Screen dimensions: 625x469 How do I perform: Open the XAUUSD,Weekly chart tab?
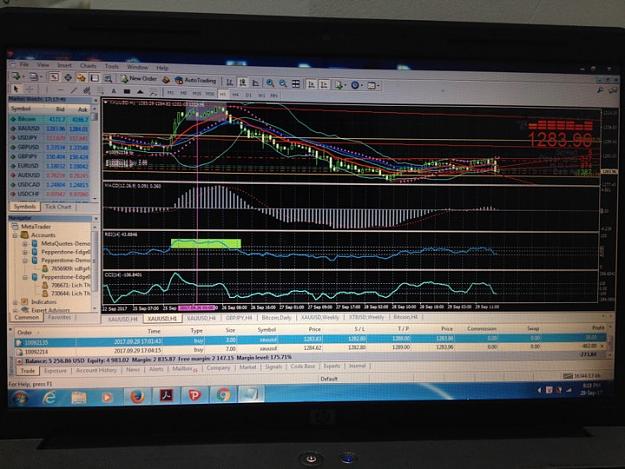(x=320, y=317)
